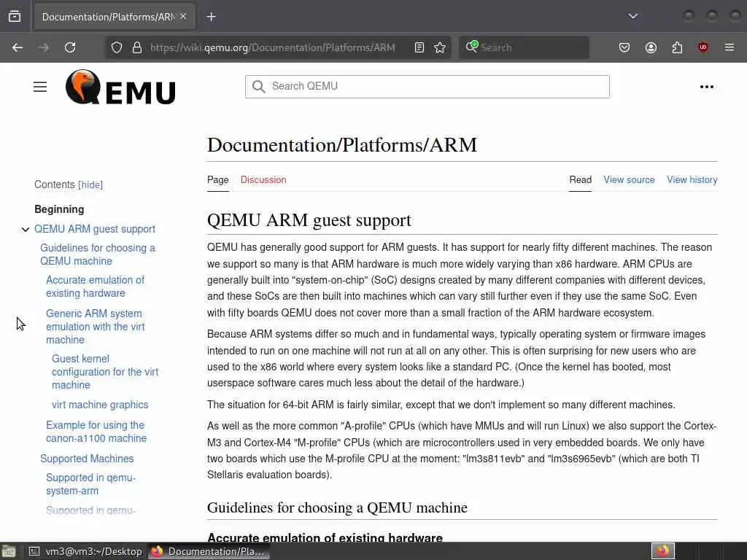
Task: Go to Supported in qemu-system-arm link
Action: 90,484
